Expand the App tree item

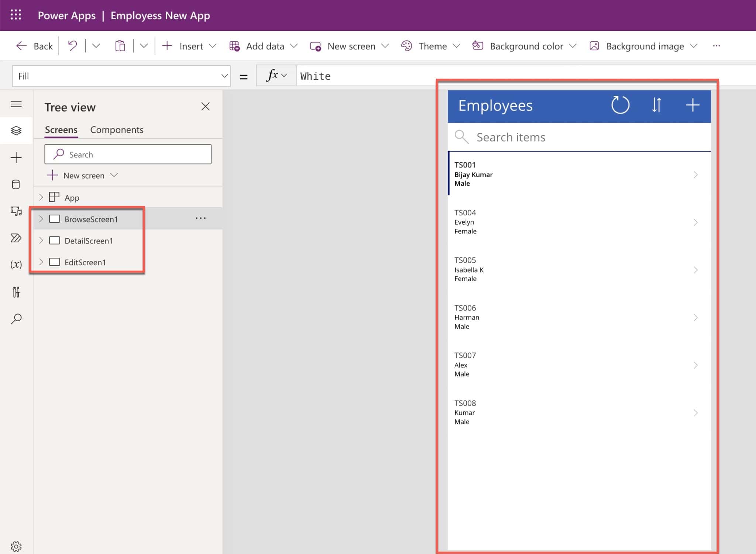41,197
